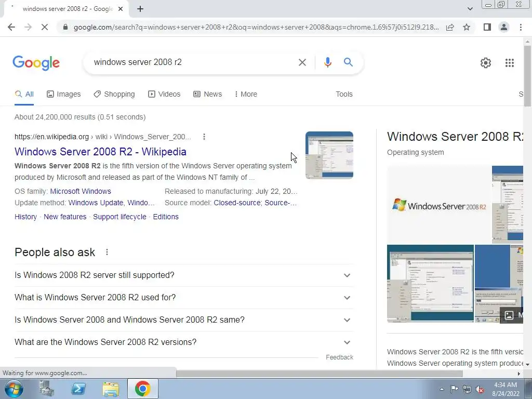Open Windows Explorer from the taskbar
This screenshot has width=532, height=399.
111,389
